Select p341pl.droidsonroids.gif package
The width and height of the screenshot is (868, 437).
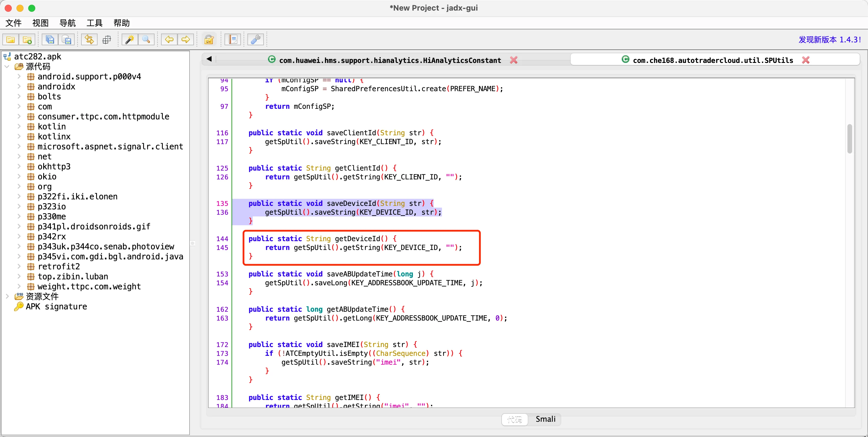pyautogui.click(x=94, y=227)
